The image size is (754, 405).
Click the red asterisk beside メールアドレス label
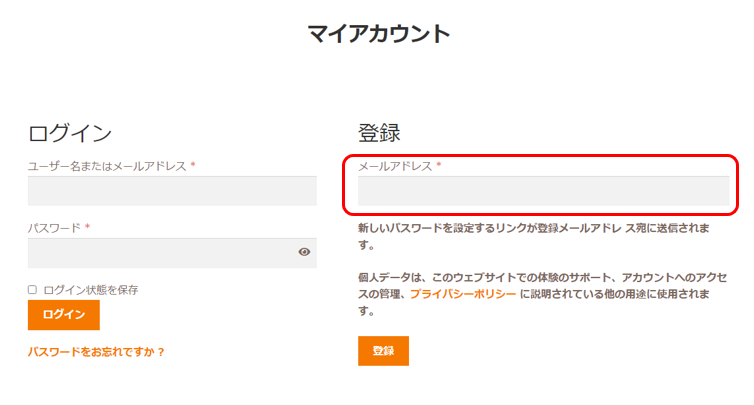click(438, 166)
